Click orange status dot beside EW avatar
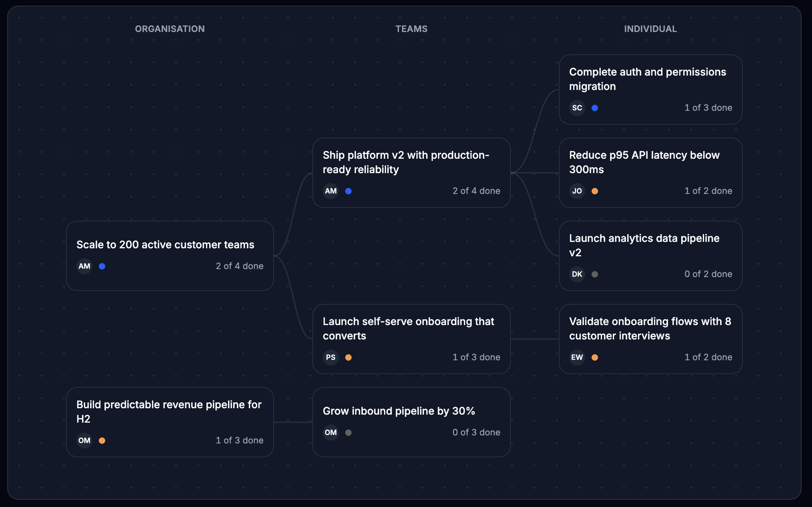The image size is (812, 507). 595,357
